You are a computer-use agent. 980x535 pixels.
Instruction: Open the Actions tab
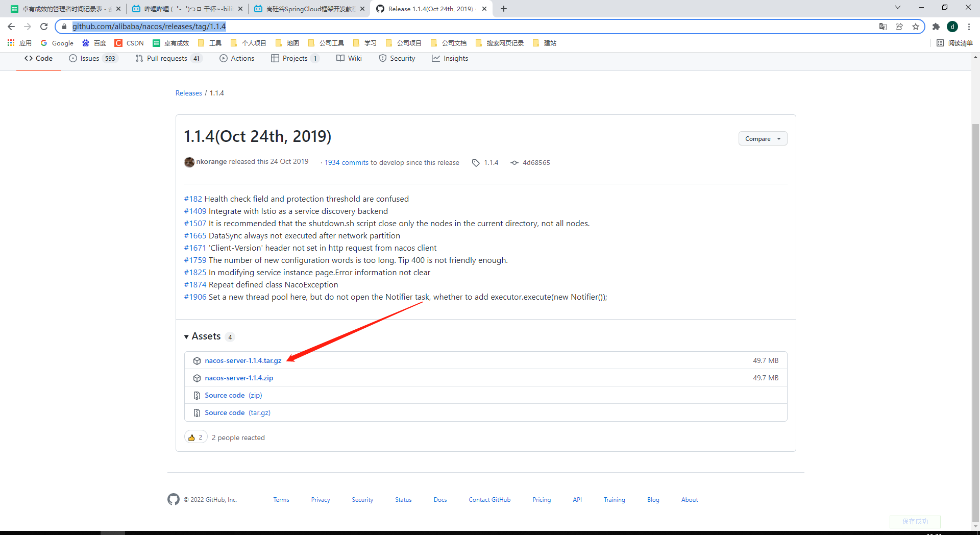click(x=237, y=59)
